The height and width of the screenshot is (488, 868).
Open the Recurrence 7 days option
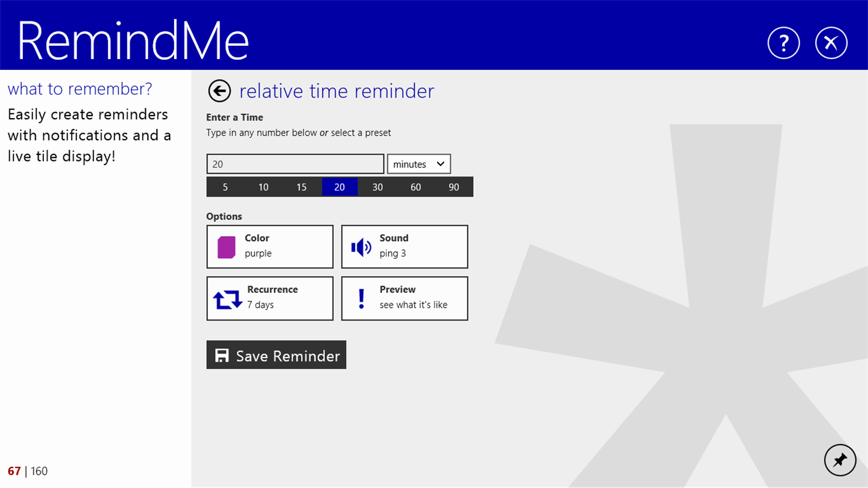point(270,299)
